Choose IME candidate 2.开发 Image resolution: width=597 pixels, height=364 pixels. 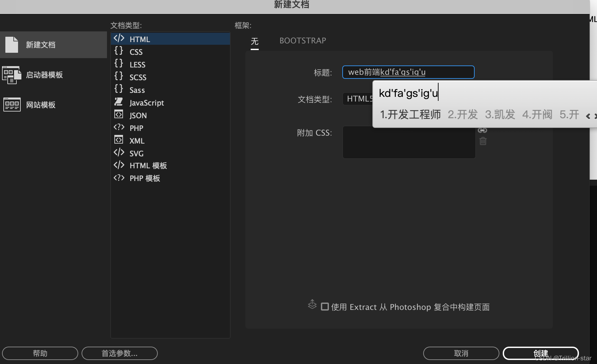(463, 115)
